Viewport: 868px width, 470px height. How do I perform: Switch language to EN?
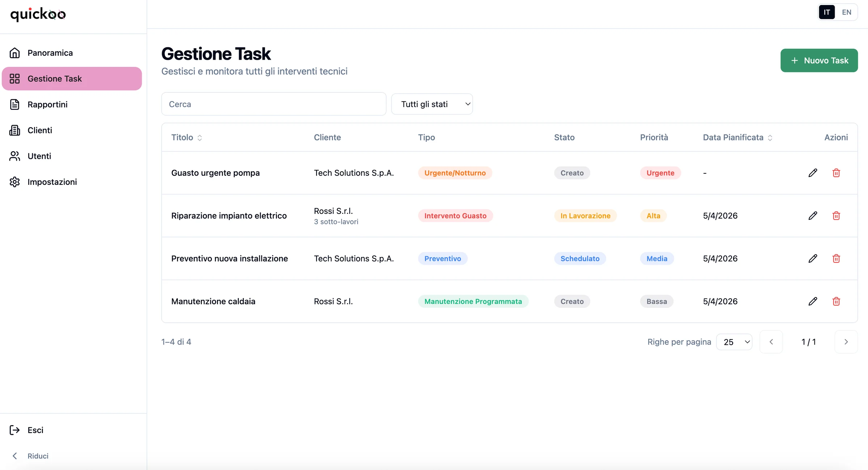(847, 12)
